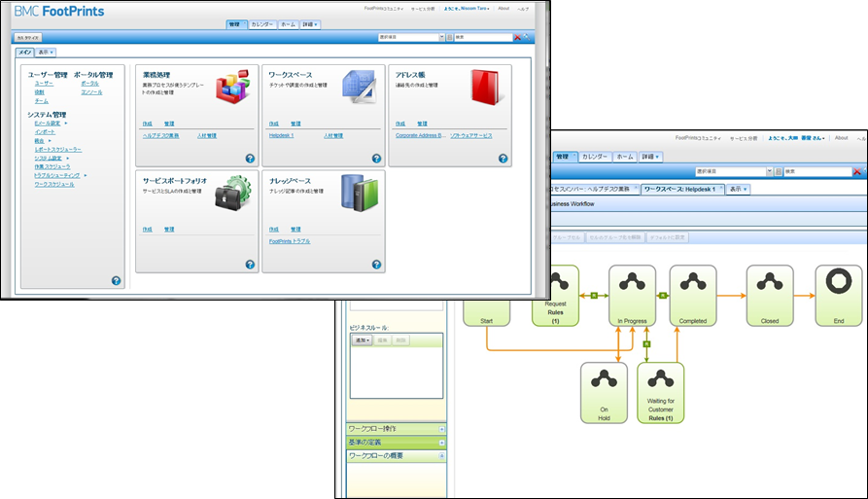The image size is (868, 499).
Task: Open help in the ユーザー管理 side panel
Action: [x=116, y=281]
